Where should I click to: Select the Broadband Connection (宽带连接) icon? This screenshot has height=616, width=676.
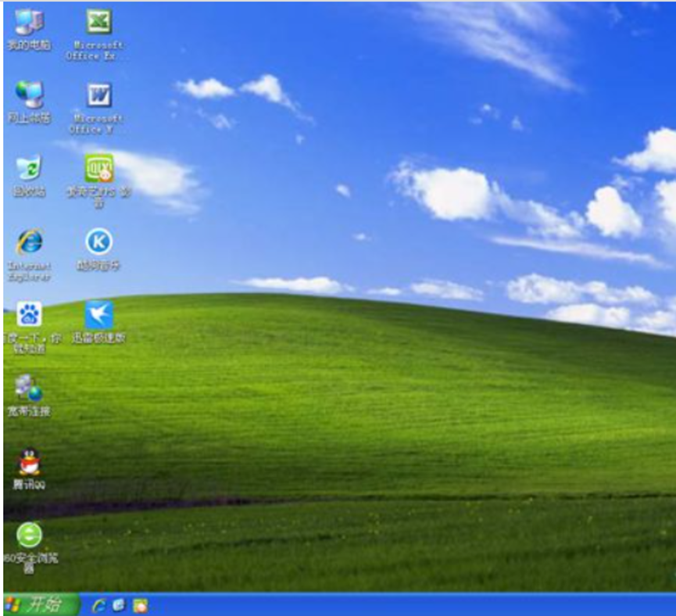pyautogui.click(x=29, y=388)
